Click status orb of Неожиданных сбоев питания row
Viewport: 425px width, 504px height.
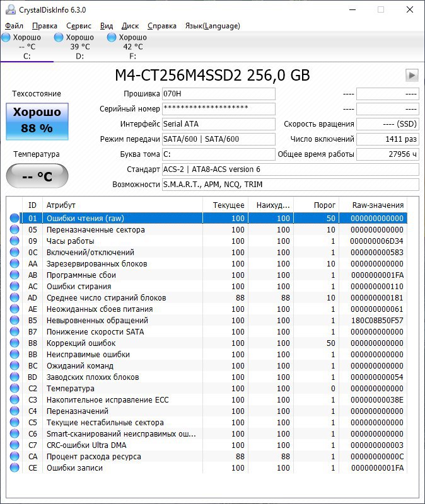(x=15, y=309)
